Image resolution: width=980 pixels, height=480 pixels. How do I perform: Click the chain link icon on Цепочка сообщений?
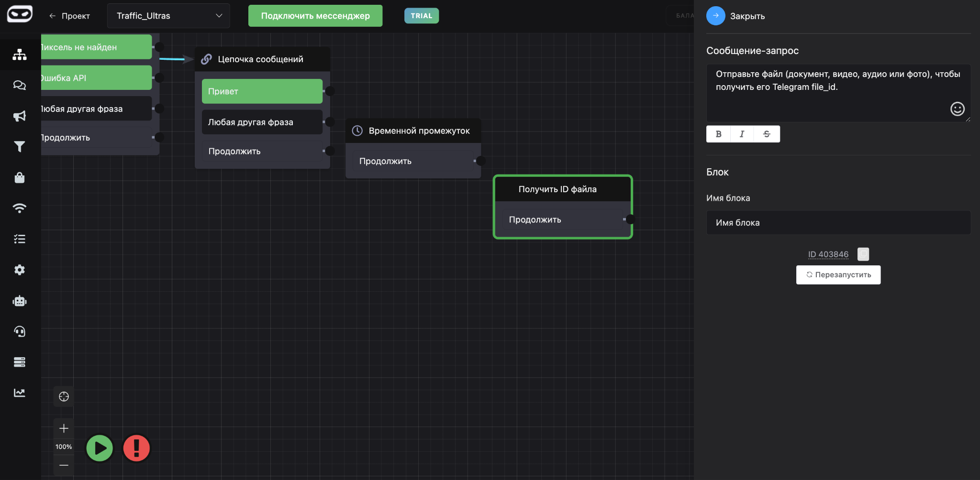click(x=206, y=59)
